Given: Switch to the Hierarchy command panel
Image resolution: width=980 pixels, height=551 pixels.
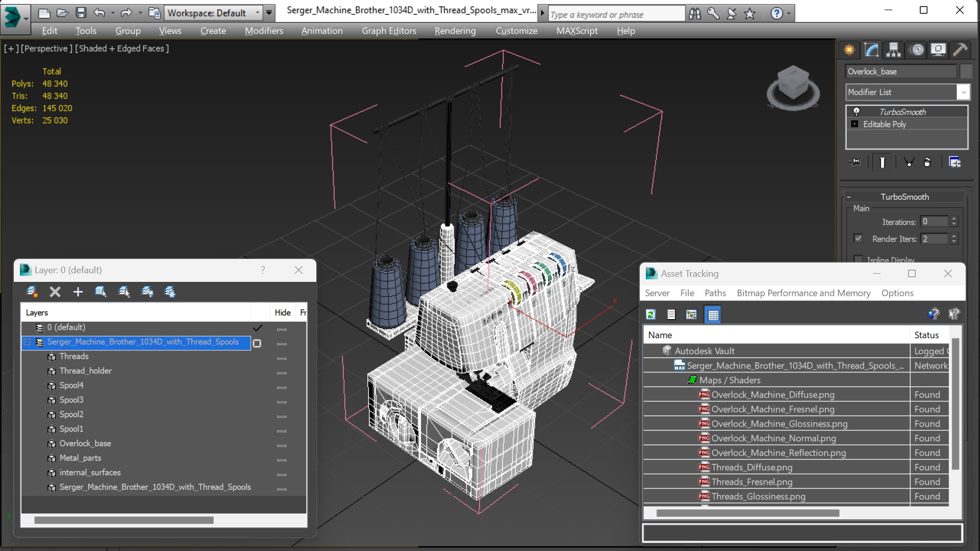Looking at the screenshot, I should 894,50.
